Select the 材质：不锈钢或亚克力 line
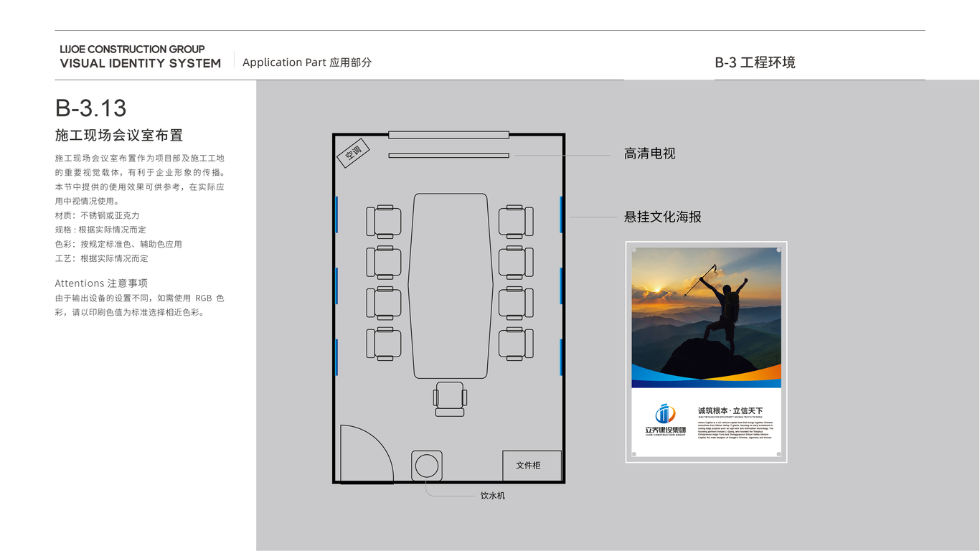980x551 pixels. pyautogui.click(x=98, y=215)
